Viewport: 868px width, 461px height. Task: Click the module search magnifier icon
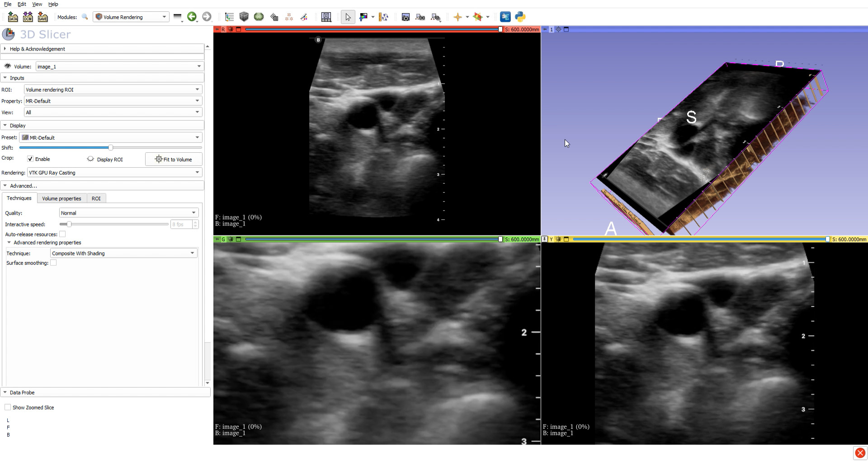[x=85, y=17]
